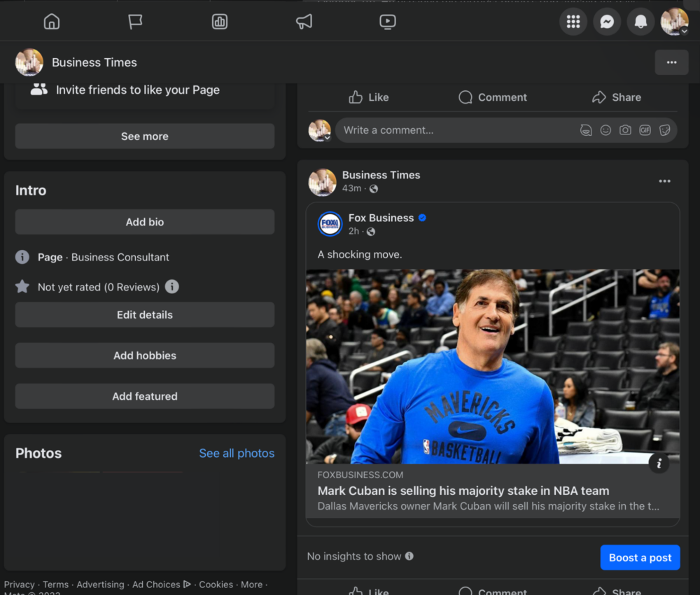Like the upper post
700x595 pixels.
[369, 97]
